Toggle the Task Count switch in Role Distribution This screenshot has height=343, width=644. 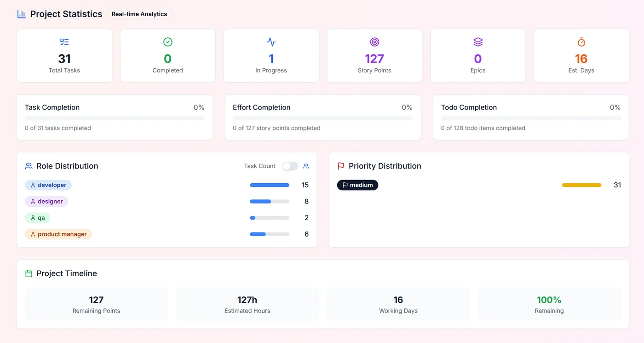[x=290, y=166]
